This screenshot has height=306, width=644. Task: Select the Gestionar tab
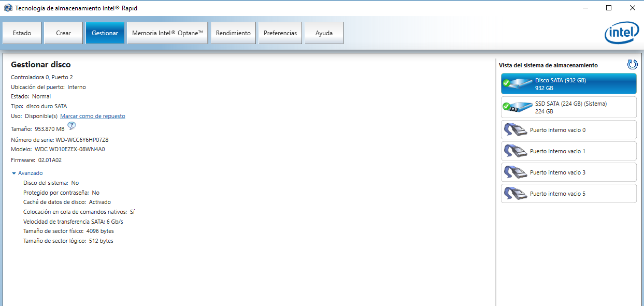105,33
